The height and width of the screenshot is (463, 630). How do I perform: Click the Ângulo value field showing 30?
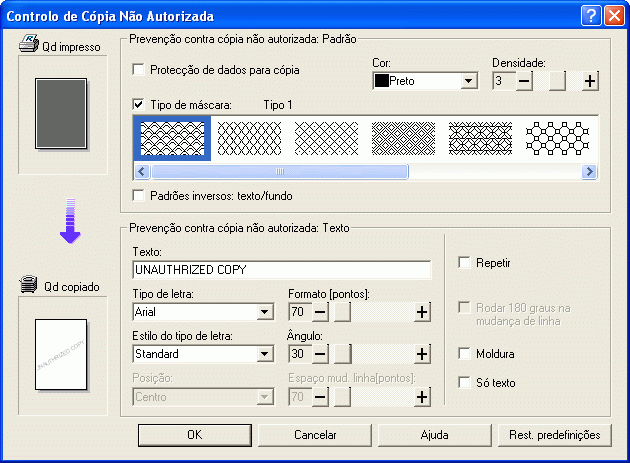pos(300,354)
